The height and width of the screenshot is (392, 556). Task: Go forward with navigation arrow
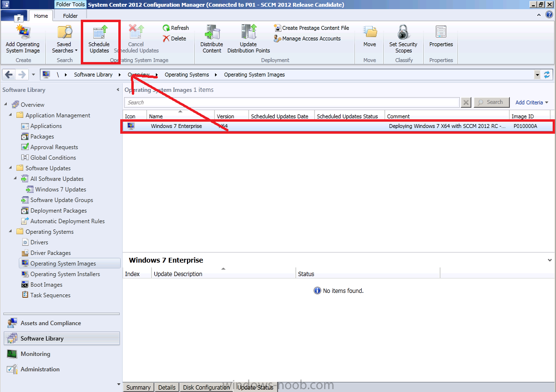point(22,75)
